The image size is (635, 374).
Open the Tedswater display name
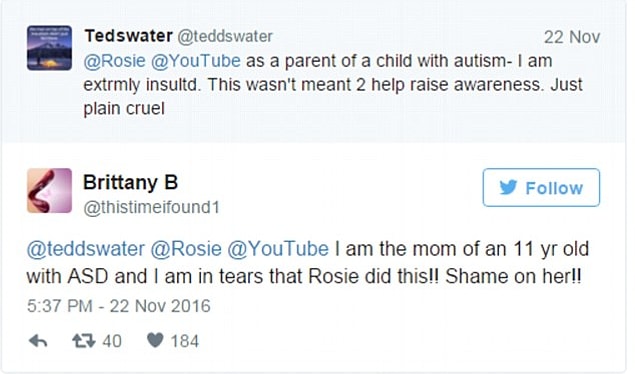point(128,36)
